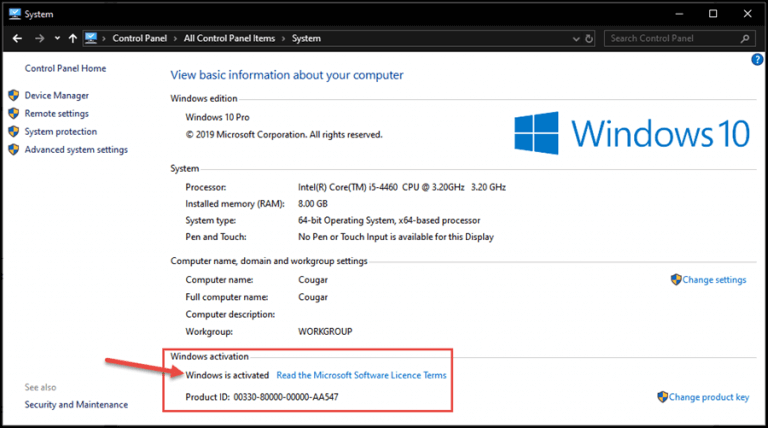Open the blue help question mark
This screenshot has width=768, height=428.
pyautogui.click(x=757, y=60)
